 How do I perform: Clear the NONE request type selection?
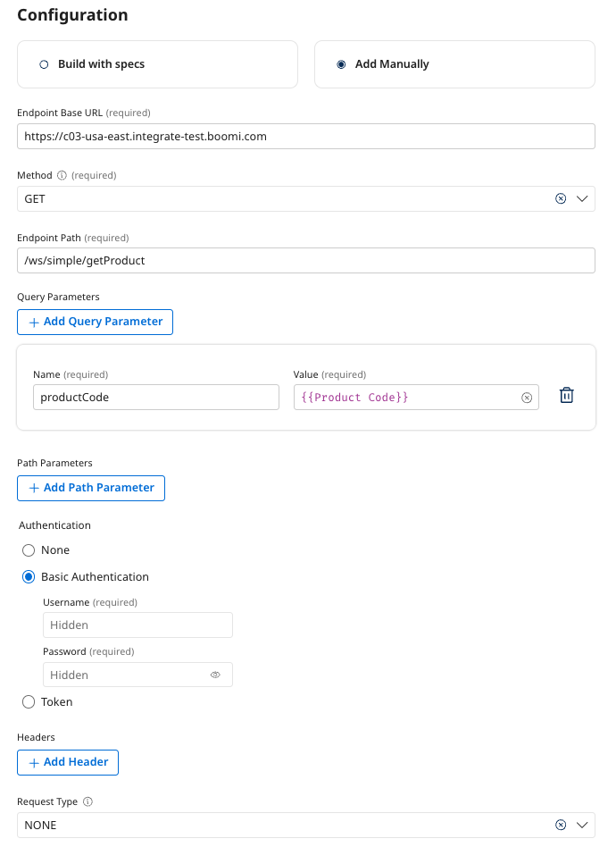point(561,825)
